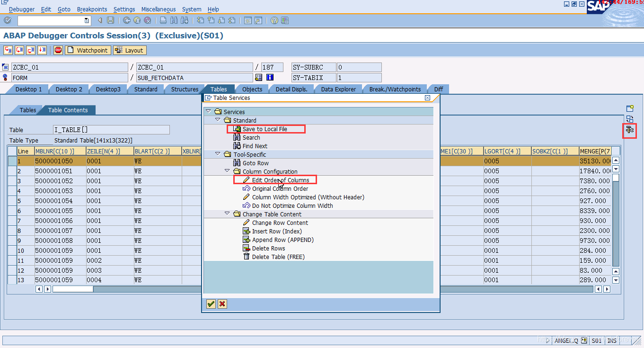Click the Create New Session icon

point(247,20)
